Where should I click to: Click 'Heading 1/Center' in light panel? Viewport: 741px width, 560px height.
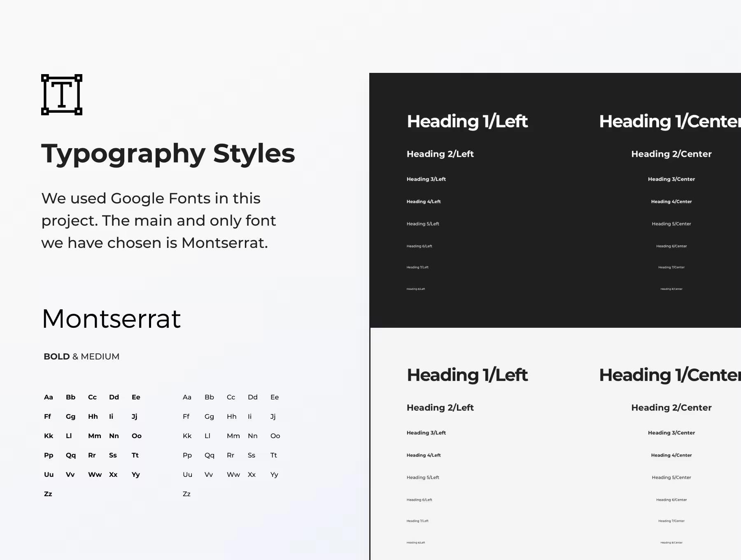[670, 375]
